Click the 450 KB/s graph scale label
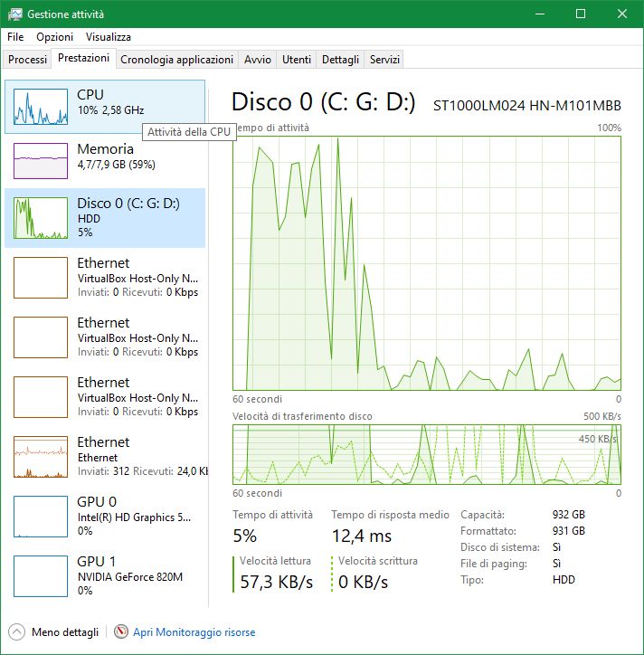 tap(597, 439)
